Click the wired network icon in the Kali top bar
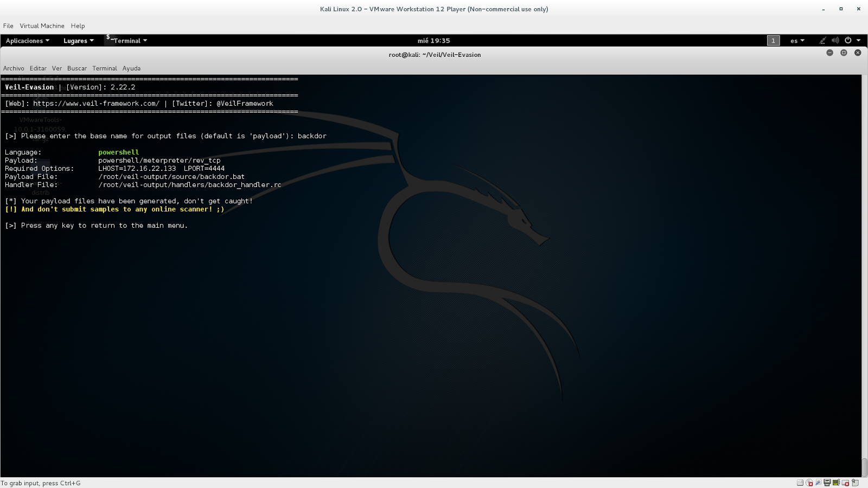This screenshot has height=488, width=868. [822, 41]
